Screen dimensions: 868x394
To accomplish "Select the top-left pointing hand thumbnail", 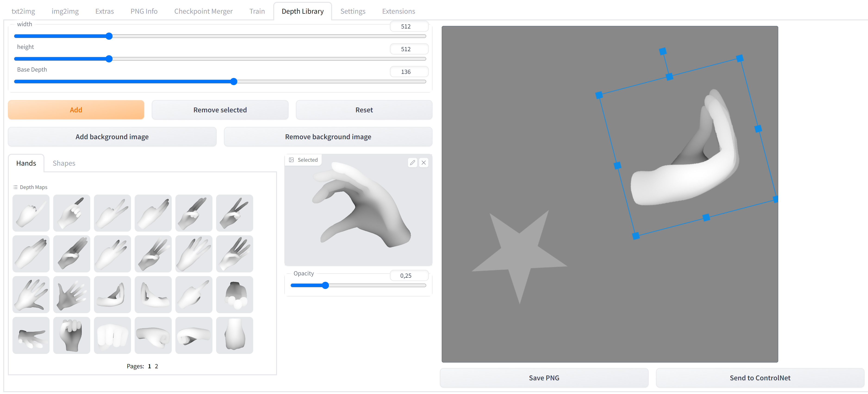I will point(31,213).
